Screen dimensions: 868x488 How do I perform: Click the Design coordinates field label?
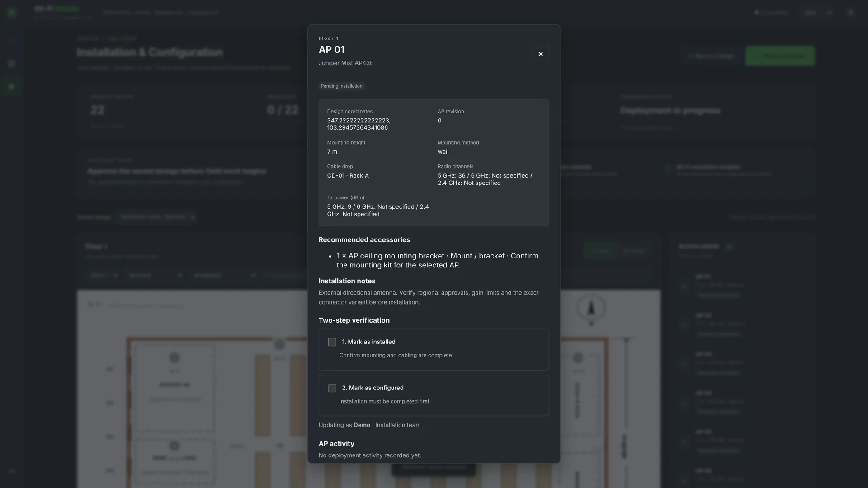[x=350, y=112]
